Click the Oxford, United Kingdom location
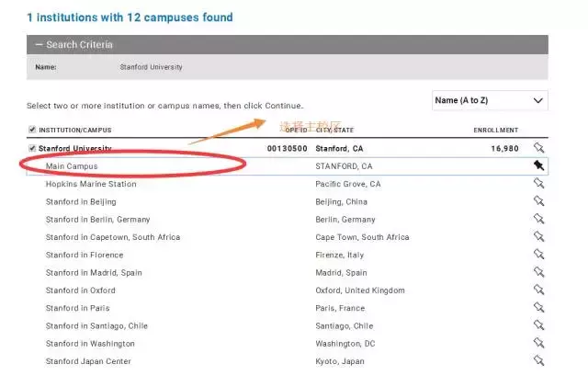The width and height of the screenshot is (588, 387). (x=360, y=290)
